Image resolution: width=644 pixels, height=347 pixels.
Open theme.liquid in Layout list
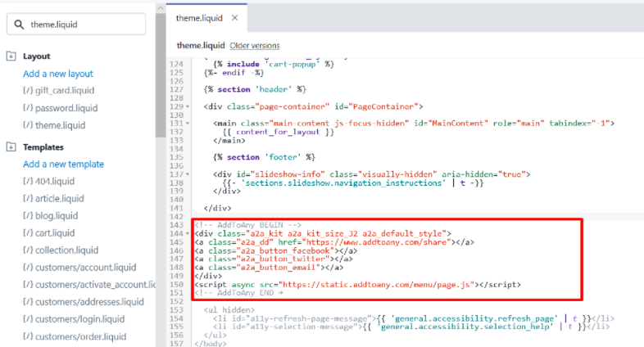coord(60,125)
